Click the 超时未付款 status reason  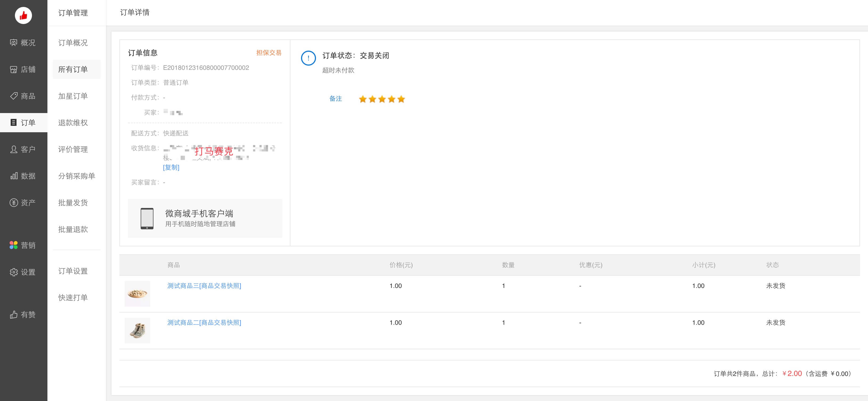tap(338, 70)
